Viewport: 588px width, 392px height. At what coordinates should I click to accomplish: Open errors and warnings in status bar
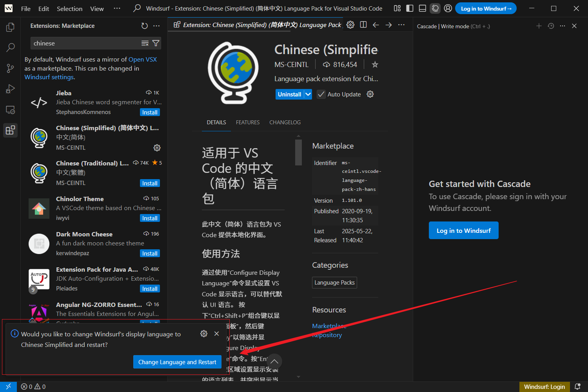33,387
